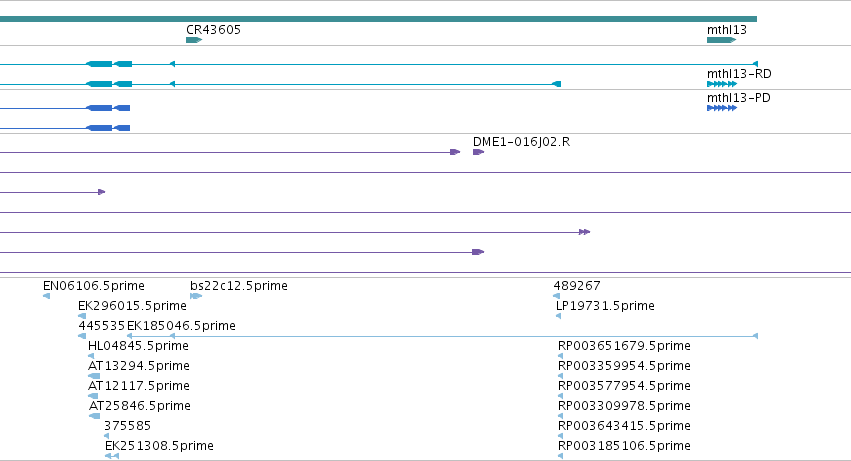Select the AT25846.5prime EST marker
Image resolution: width=851 pixels, height=461 pixels.
tap(94, 416)
